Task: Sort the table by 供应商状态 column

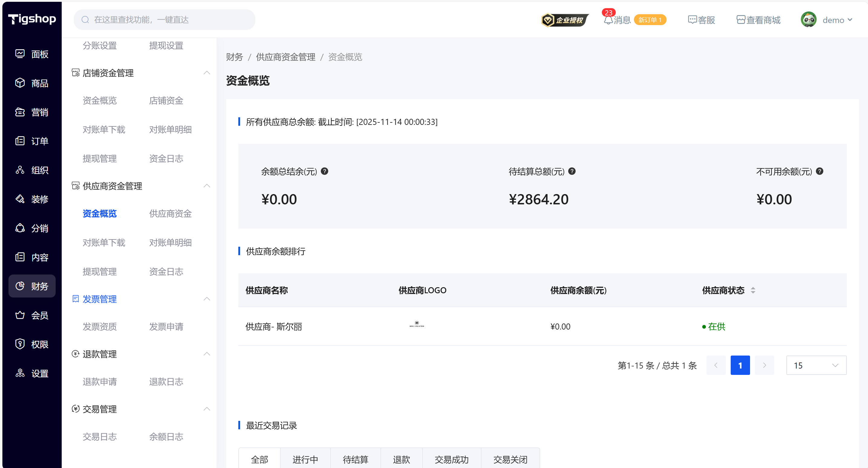Action: click(x=753, y=290)
